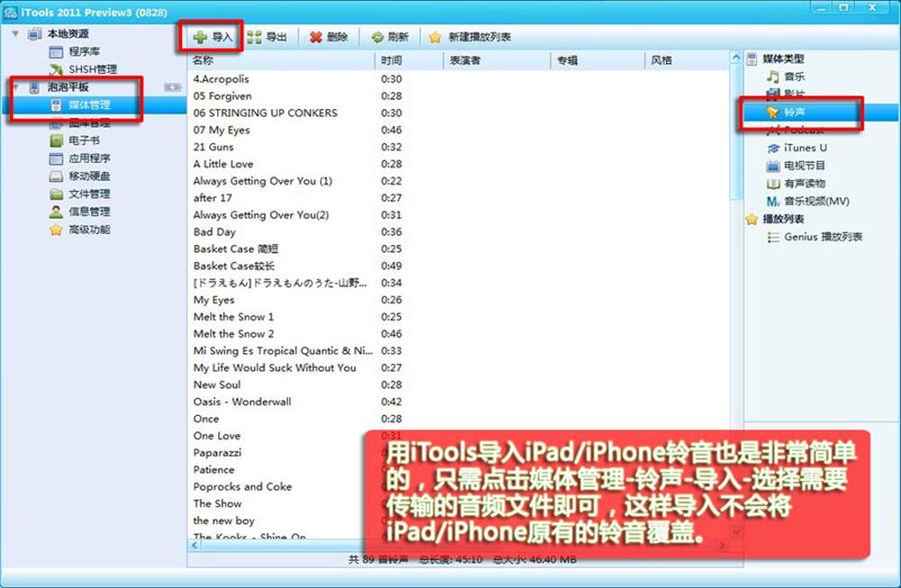Viewport: 901px width, 588px height.
Task: Sort by the 专辑 column header
Action: click(x=598, y=60)
